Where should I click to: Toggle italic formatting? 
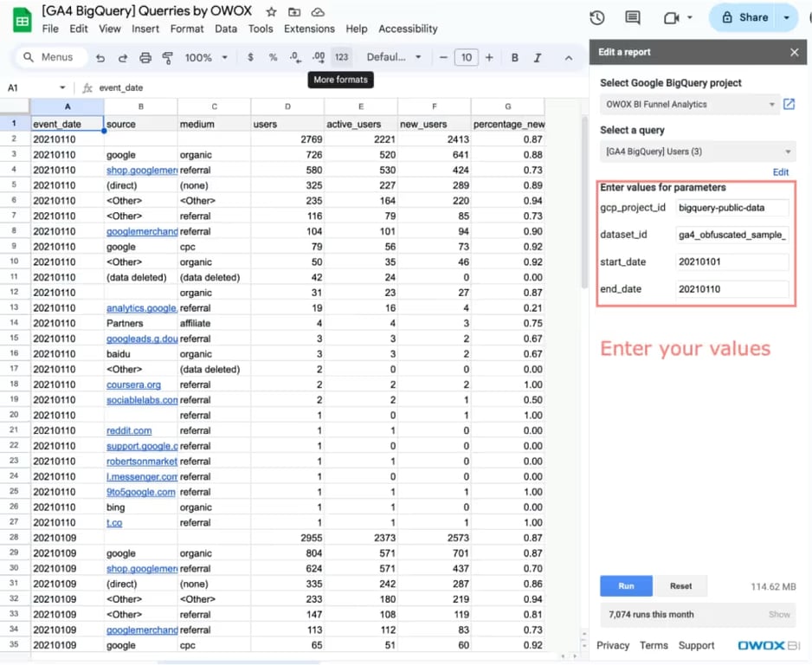click(x=538, y=57)
